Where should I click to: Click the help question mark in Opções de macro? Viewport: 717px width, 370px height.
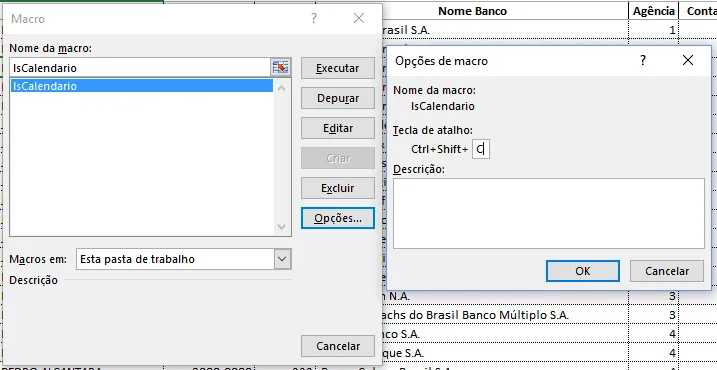[643, 60]
